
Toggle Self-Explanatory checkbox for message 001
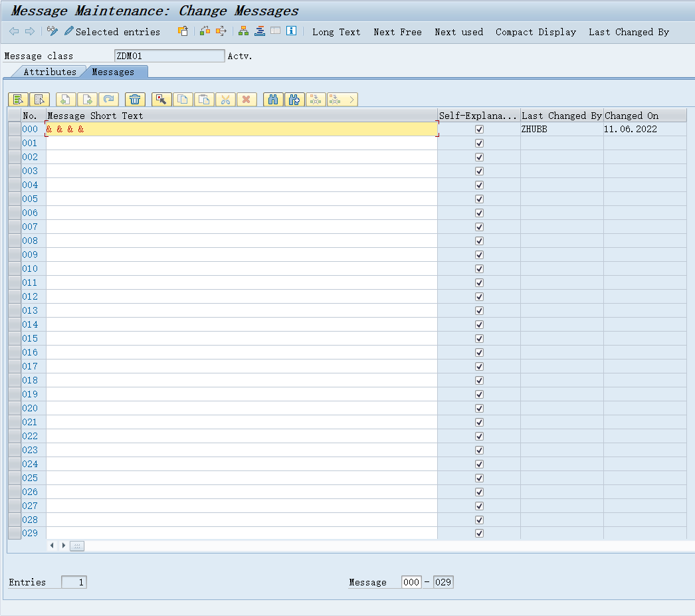click(479, 143)
